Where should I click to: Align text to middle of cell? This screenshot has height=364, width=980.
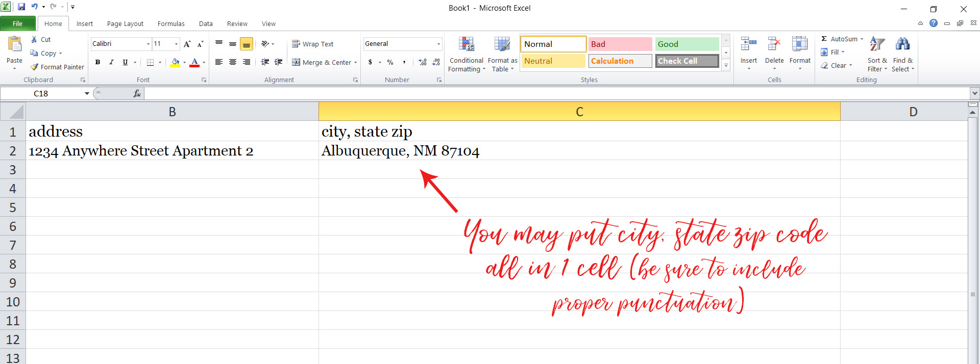tap(233, 44)
